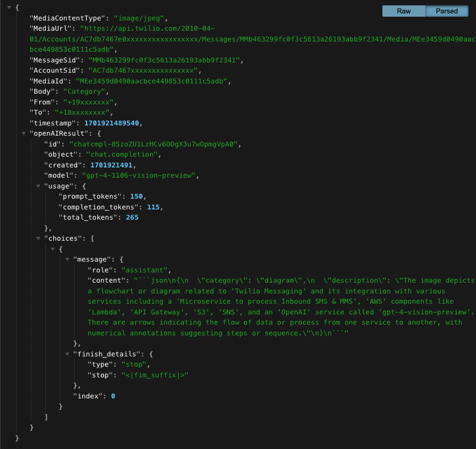Viewport: 476px width, 449px height.
Task: Collapse the finish_details object
Action: click(67, 354)
